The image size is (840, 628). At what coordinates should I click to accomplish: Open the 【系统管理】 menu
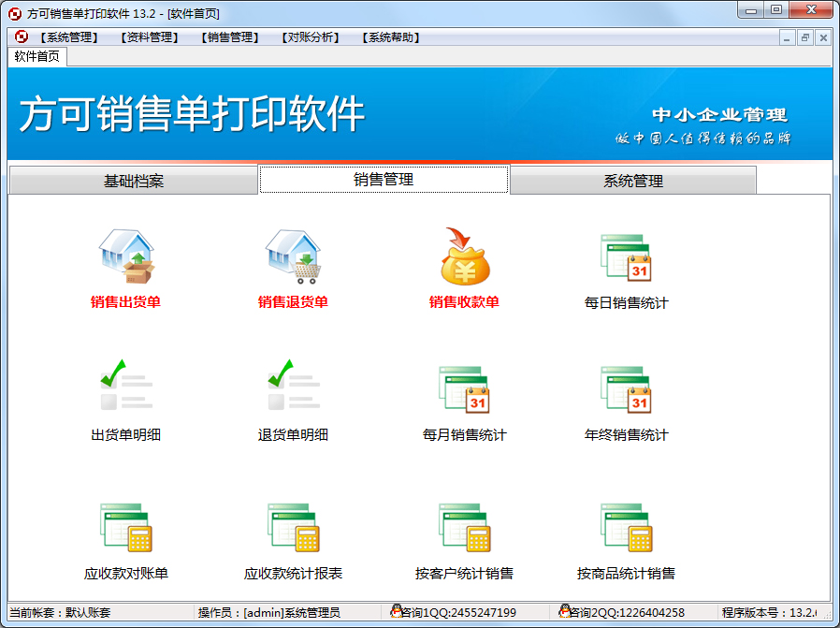(x=68, y=37)
